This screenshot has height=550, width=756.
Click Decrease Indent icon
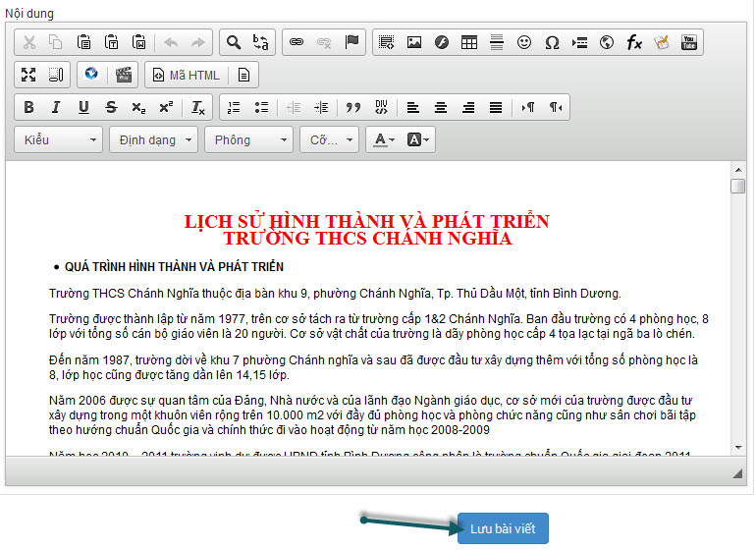click(x=294, y=107)
